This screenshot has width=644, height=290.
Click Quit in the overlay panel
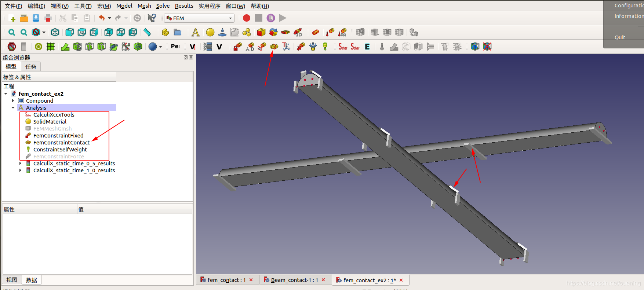coord(620,37)
